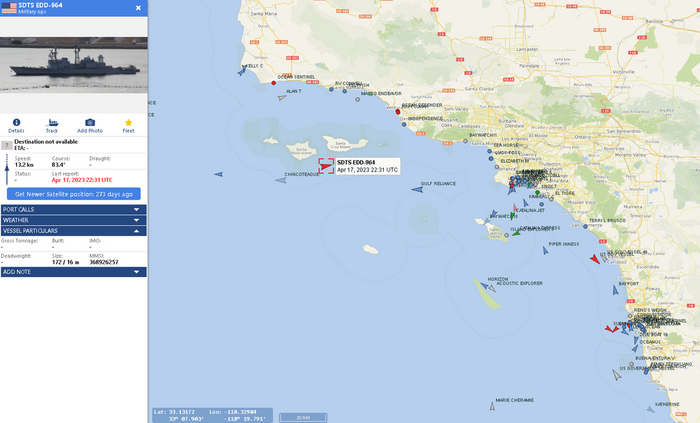The width and height of the screenshot is (700, 423).
Task: Click the map scale bar
Action: (x=303, y=418)
